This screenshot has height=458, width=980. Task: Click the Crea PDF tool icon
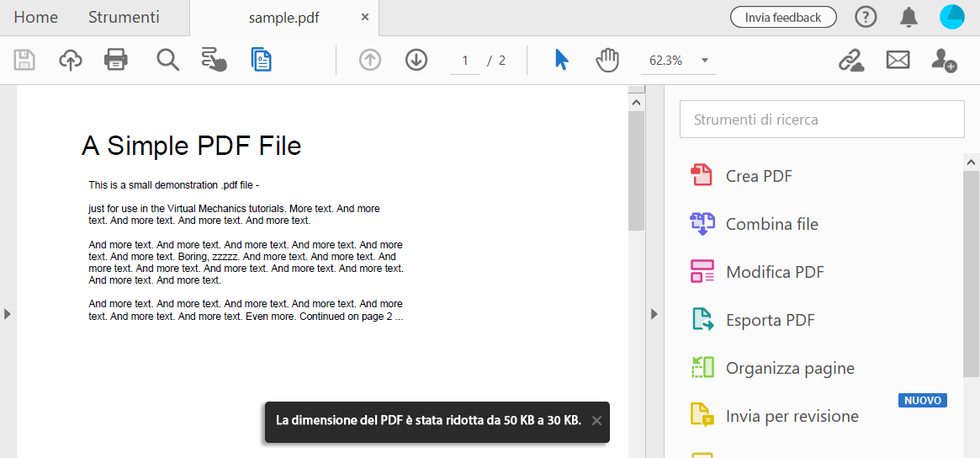pyautogui.click(x=702, y=175)
